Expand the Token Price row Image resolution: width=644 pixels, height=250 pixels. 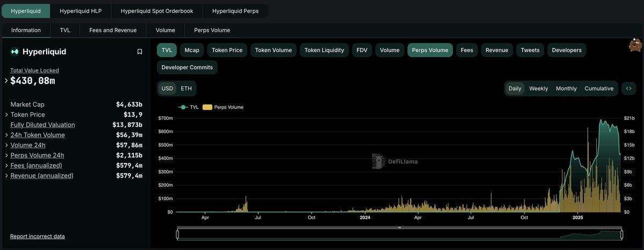coord(6,115)
